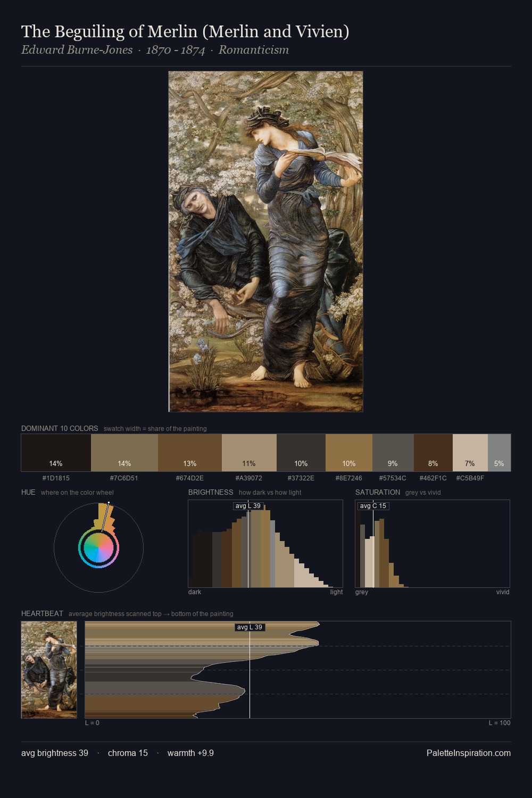Click the hex label text "#1D1815"
This screenshot has height=798, width=532.
coord(56,478)
